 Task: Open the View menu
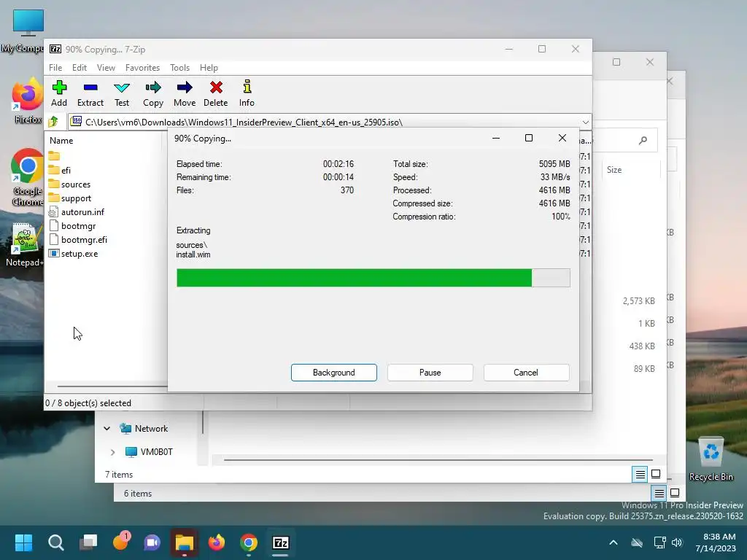106,68
